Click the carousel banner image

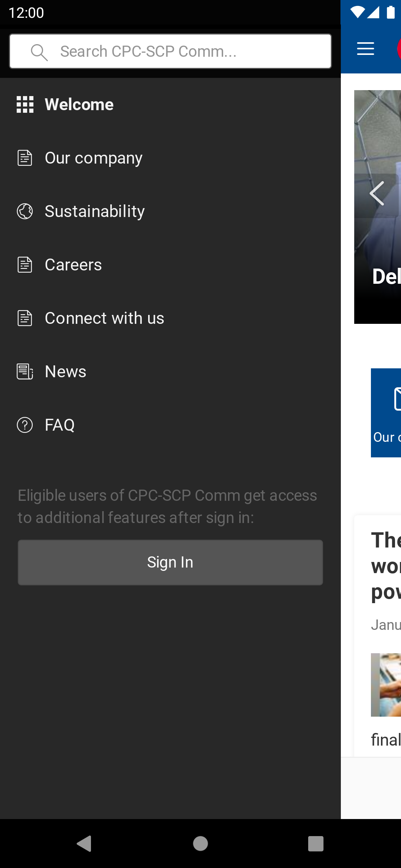(x=378, y=207)
